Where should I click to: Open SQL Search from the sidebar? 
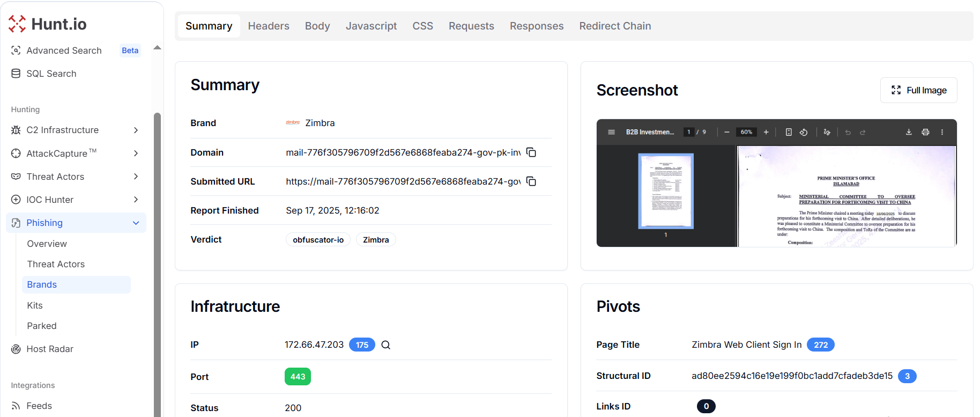point(51,74)
